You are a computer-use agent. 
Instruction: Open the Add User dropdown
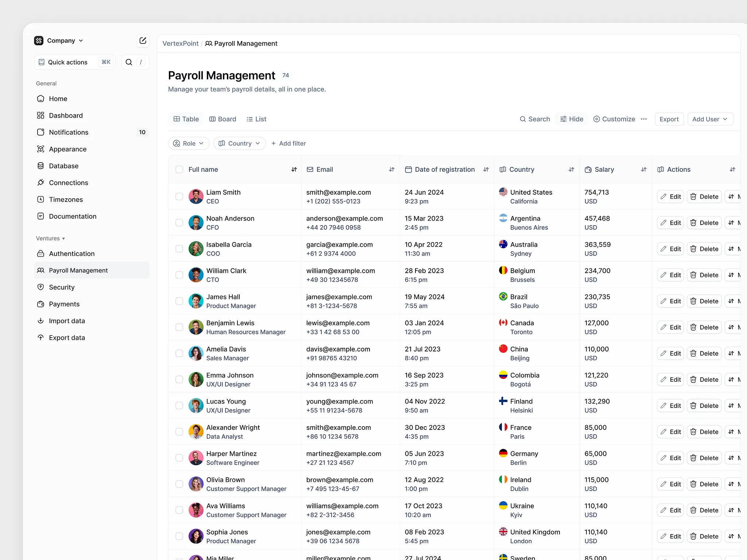click(710, 119)
